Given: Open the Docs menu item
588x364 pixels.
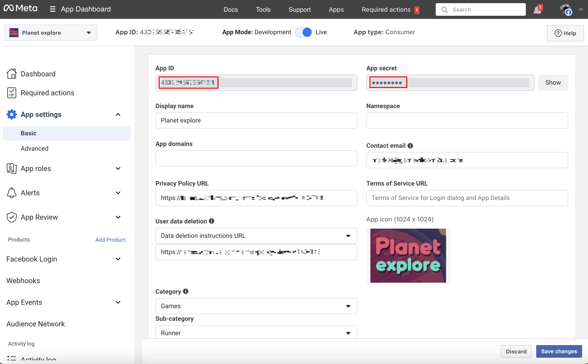Looking at the screenshot, I should click(x=230, y=9).
